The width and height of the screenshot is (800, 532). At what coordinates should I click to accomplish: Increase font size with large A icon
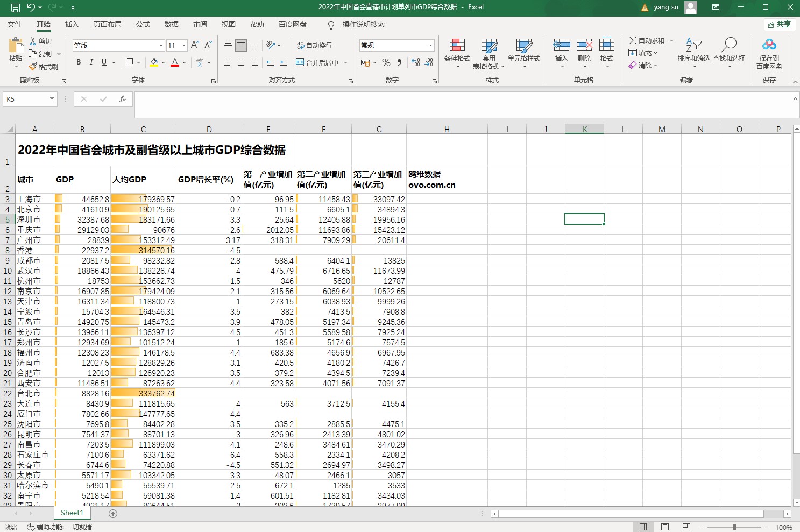point(195,45)
